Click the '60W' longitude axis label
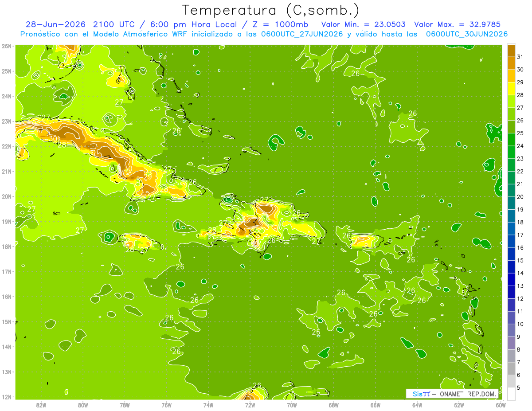This screenshot has width=532, height=411. tap(501, 405)
